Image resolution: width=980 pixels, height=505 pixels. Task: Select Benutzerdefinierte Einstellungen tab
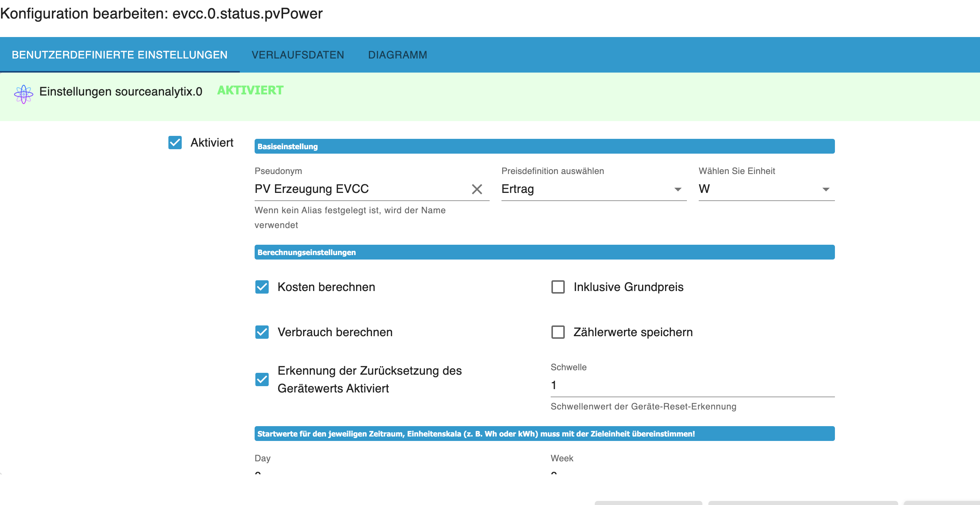tap(120, 55)
